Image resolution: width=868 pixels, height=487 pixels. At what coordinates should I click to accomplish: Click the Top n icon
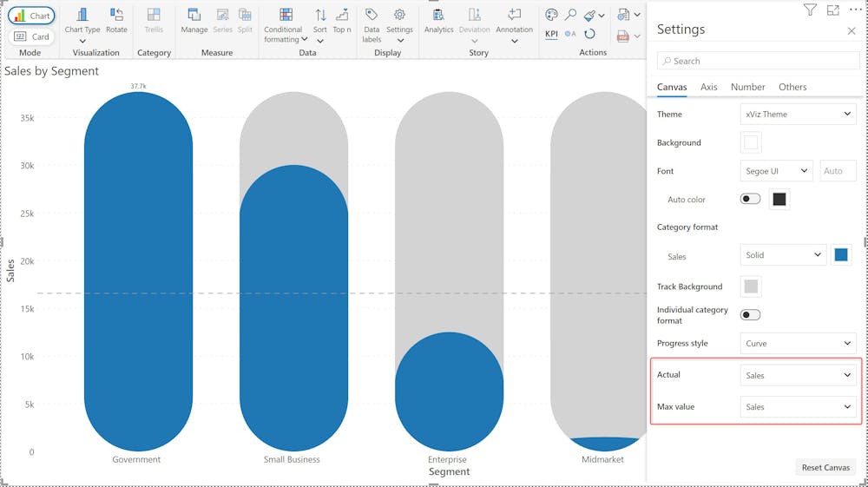point(342,16)
